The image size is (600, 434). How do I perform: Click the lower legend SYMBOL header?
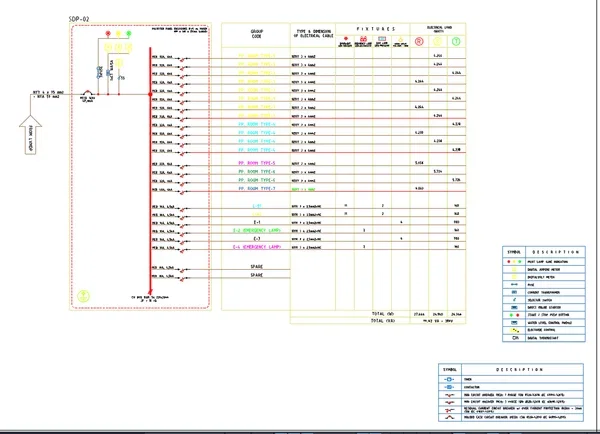(x=450, y=370)
